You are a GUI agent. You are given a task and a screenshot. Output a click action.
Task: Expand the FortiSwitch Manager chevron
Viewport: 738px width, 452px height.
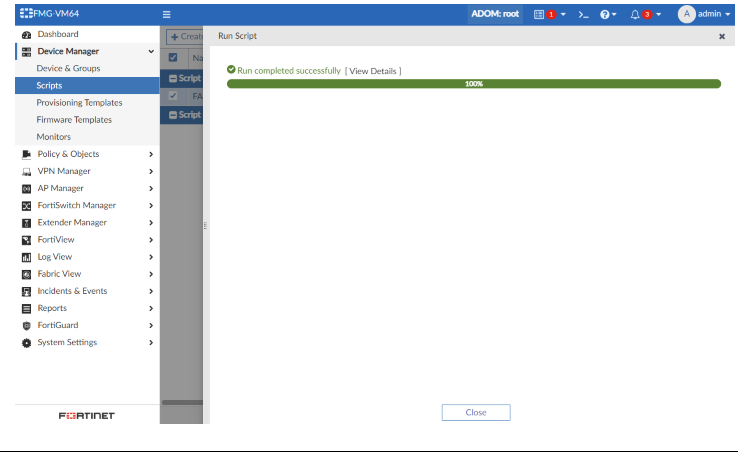151,206
